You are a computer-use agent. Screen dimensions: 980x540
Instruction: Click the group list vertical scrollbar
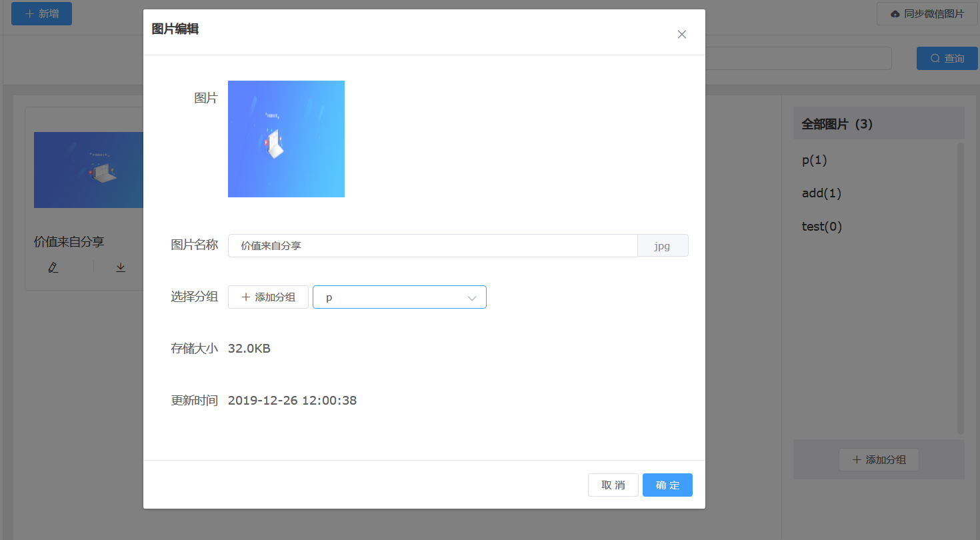point(960,288)
